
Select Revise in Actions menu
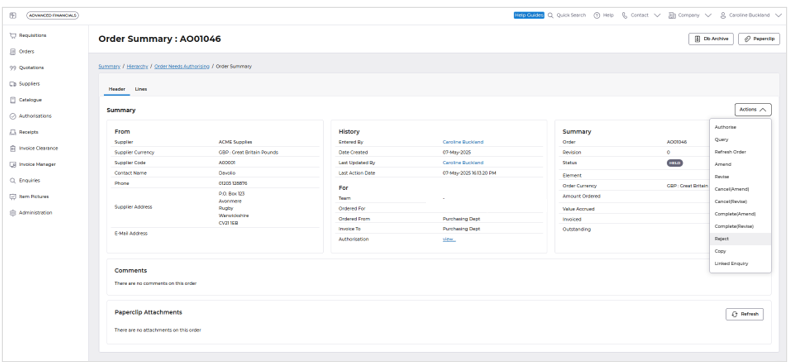click(x=740, y=176)
